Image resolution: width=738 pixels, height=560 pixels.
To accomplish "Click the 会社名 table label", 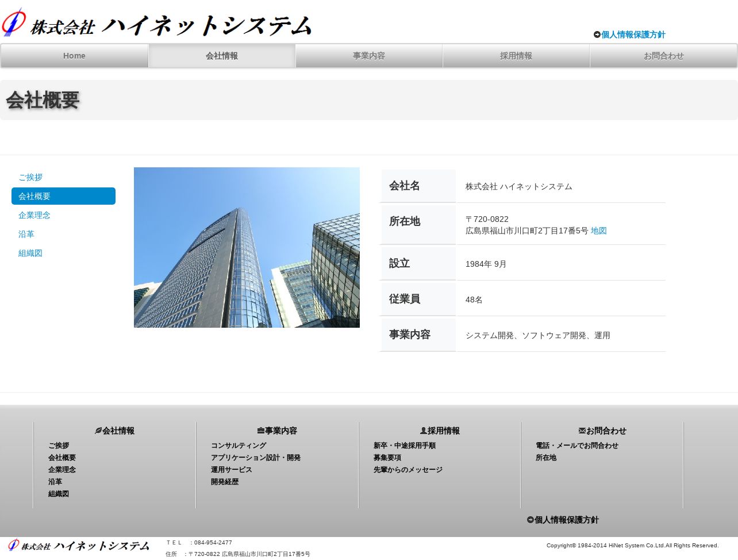I will pyautogui.click(x=405, y=186).
